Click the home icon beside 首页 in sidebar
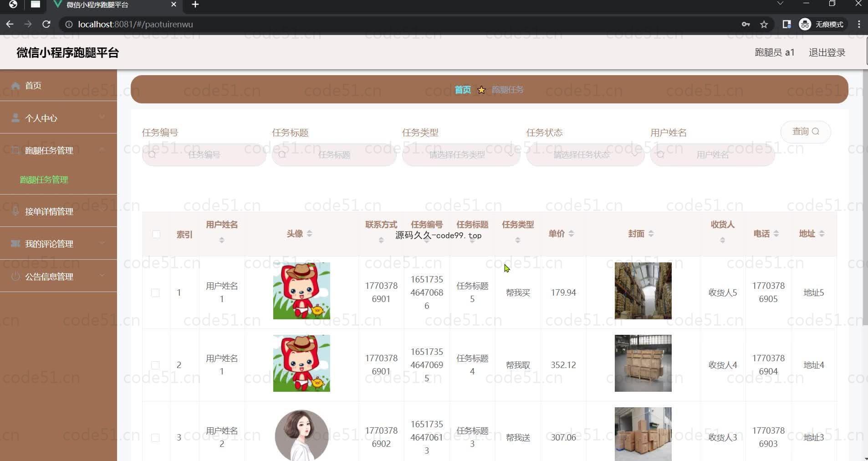This screenshot has width=868, height=461. point(15,86)
